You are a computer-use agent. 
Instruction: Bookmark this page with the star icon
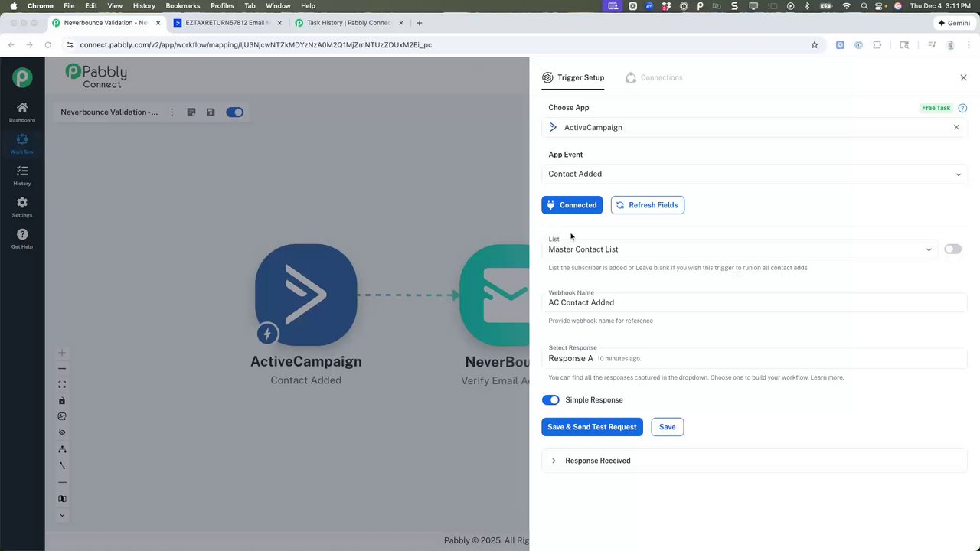click(x=815, y=45)
